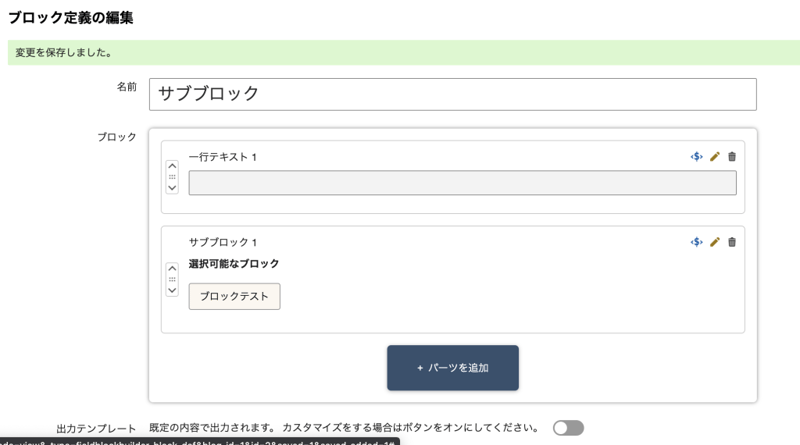Click the 変更を保存しました notification bar

[x=400, y=53]
